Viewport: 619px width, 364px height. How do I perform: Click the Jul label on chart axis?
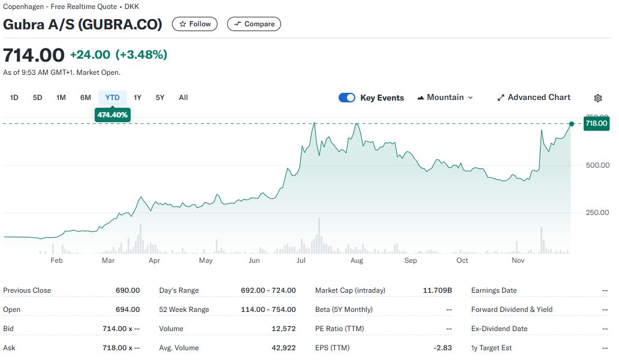click(x=301, y=260)
